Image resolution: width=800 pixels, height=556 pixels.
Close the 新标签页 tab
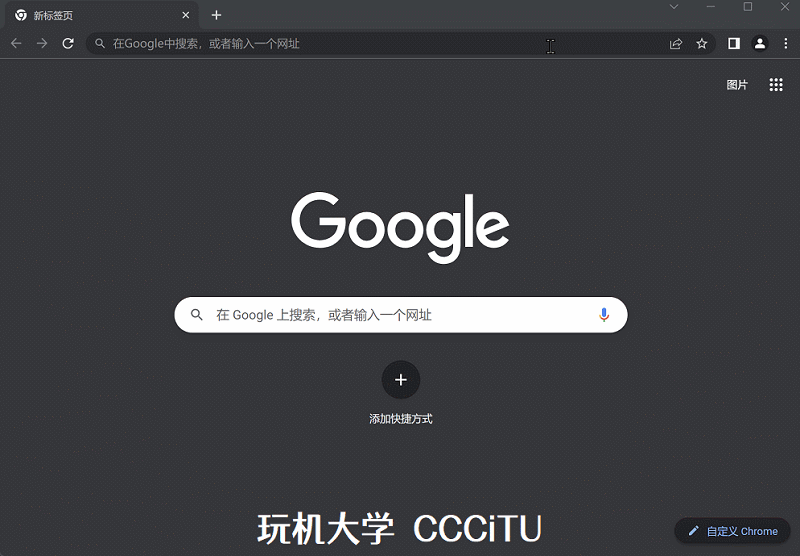[185, 15]
